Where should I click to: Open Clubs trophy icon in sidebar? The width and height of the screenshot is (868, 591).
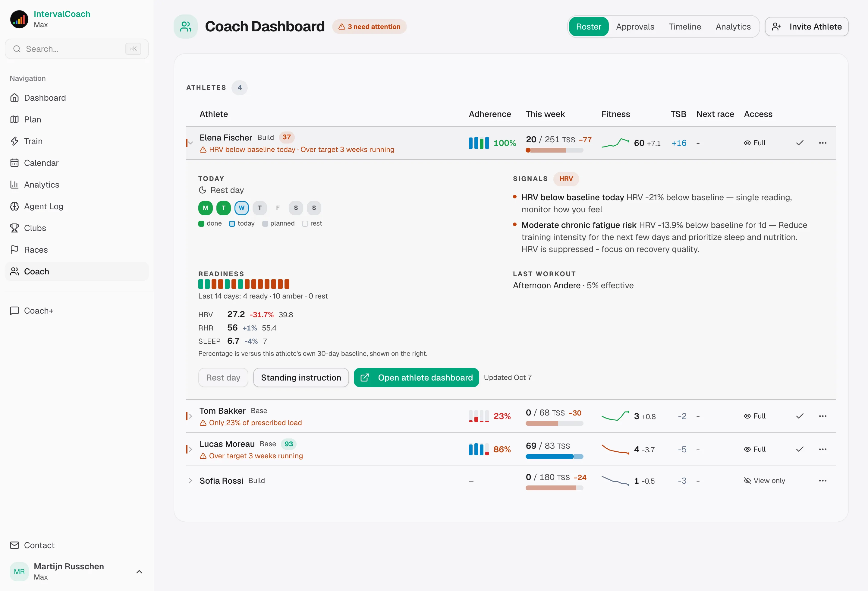click(14, 228)
